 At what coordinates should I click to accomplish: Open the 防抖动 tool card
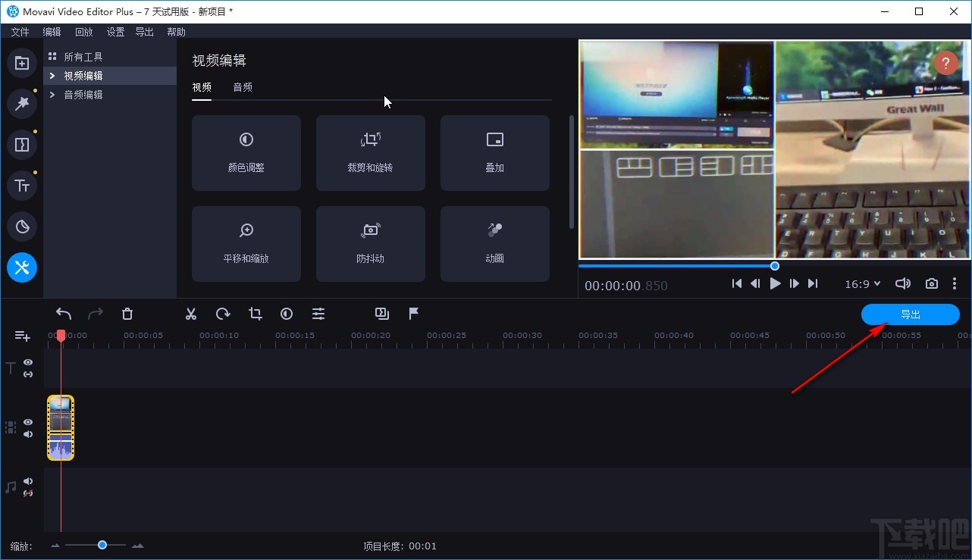(371, 244)
